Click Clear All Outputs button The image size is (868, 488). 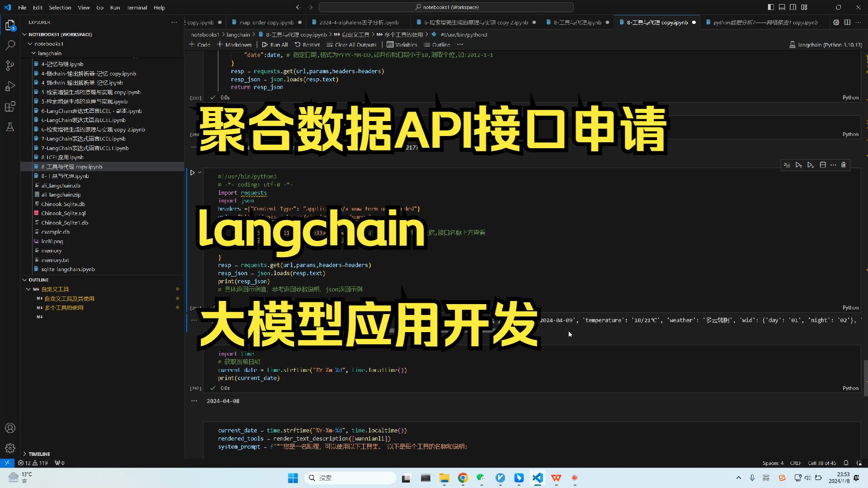pos(352,45)
